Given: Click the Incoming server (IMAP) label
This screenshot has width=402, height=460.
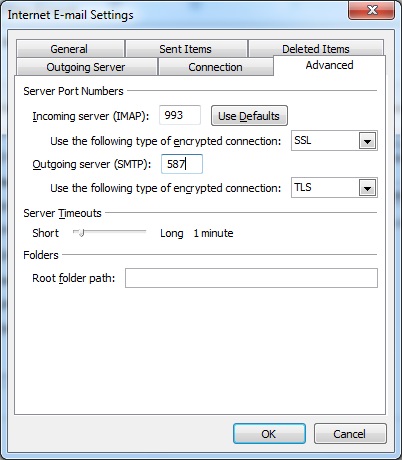Looking at the screenshot, I should (x=91, y=116).
